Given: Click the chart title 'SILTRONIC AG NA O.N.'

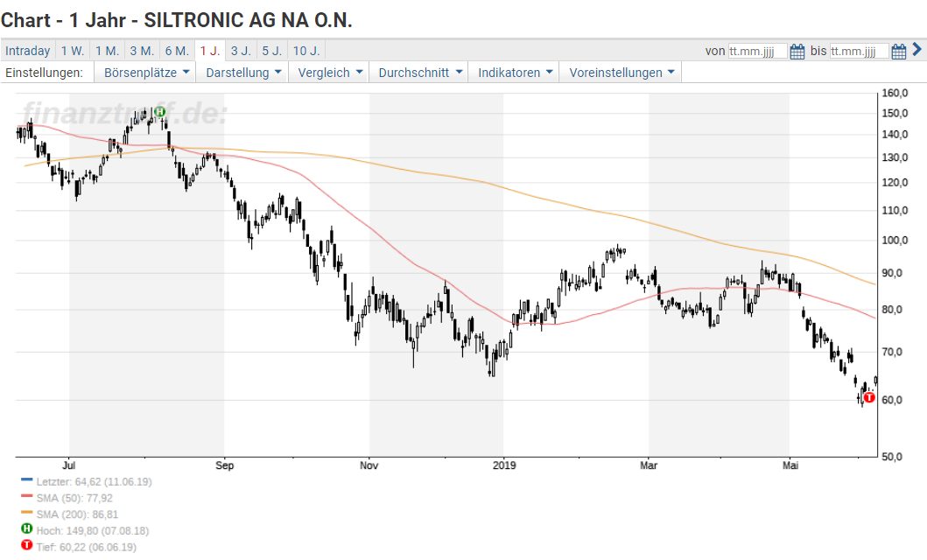Looking at the screenshot, I should pos(249,20).
